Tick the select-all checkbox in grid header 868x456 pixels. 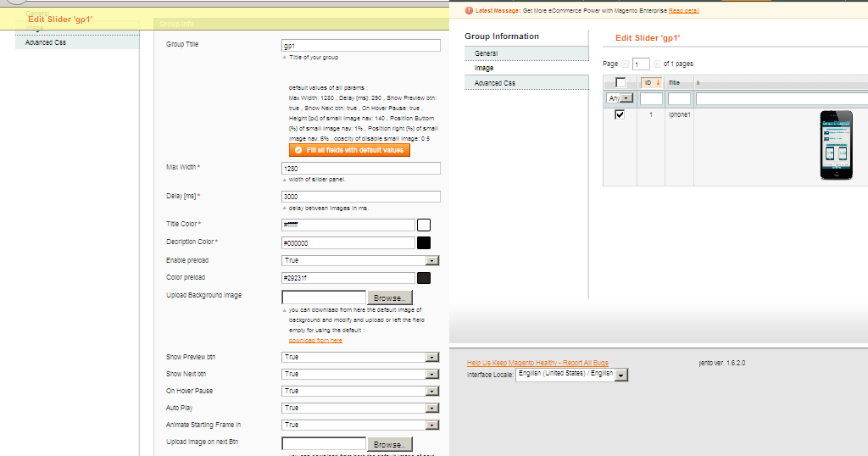[x=620, y=82]
